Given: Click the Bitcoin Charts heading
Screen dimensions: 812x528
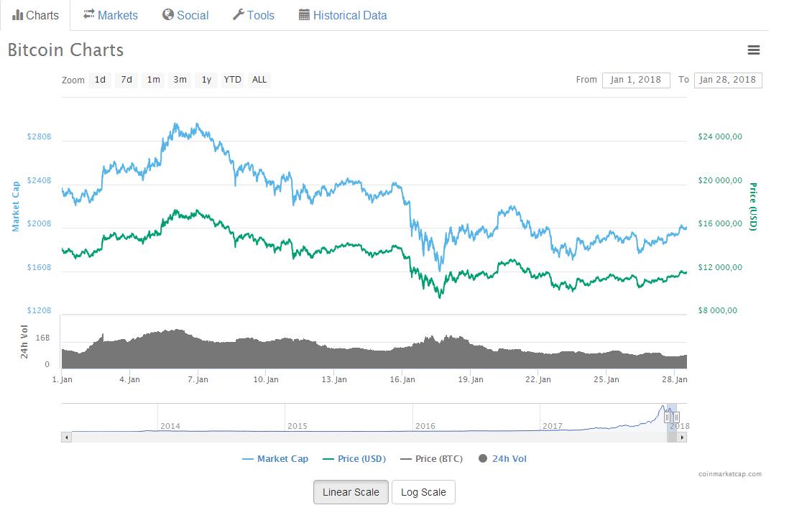Looking at the screenshot, I should point(66,50).
